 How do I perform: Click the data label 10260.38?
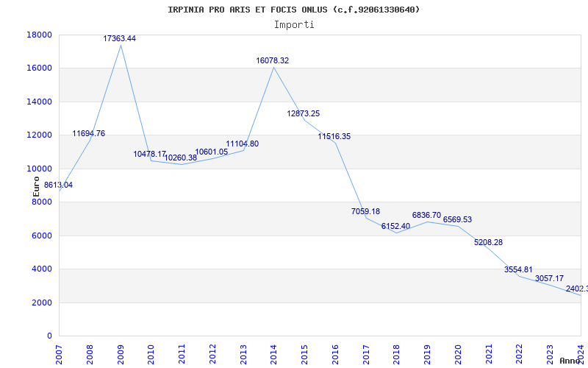(x=181, y=158)
